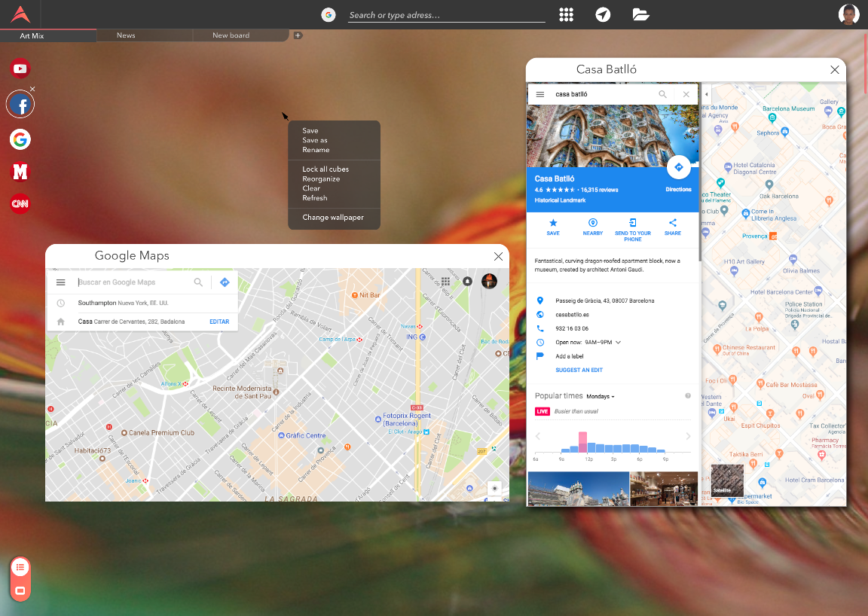Focus the Search or type address field
This screenshot has height=616, width=868.
pyautogui.click(x=447, y=15)
